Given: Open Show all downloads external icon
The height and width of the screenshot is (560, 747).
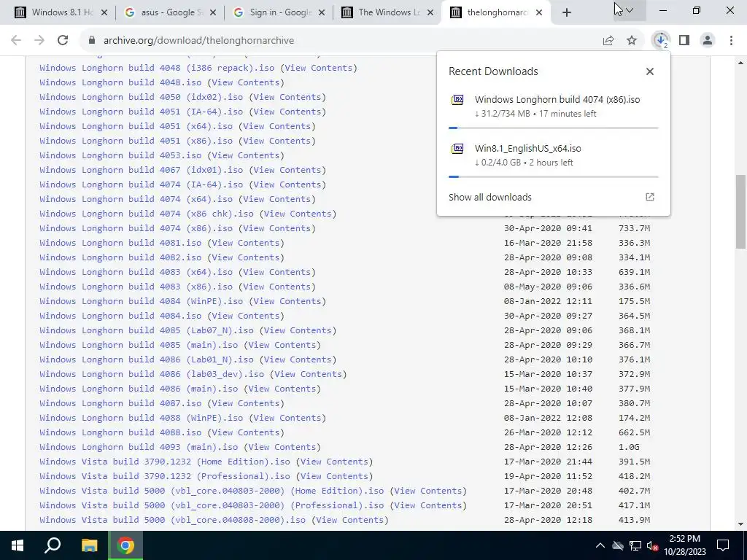Looking at the screenshot, I should [x=650, y=197].
